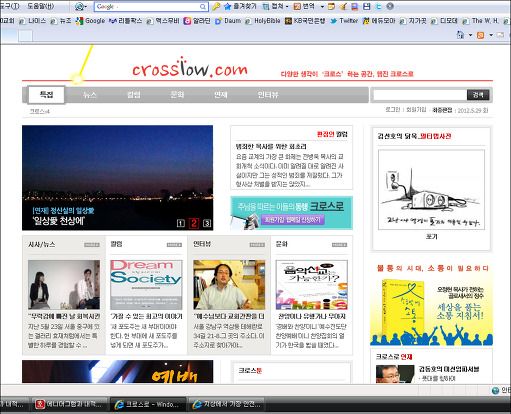Click the 로그인 login link
Screen dimensions: 511x414
tap(393, 110)
